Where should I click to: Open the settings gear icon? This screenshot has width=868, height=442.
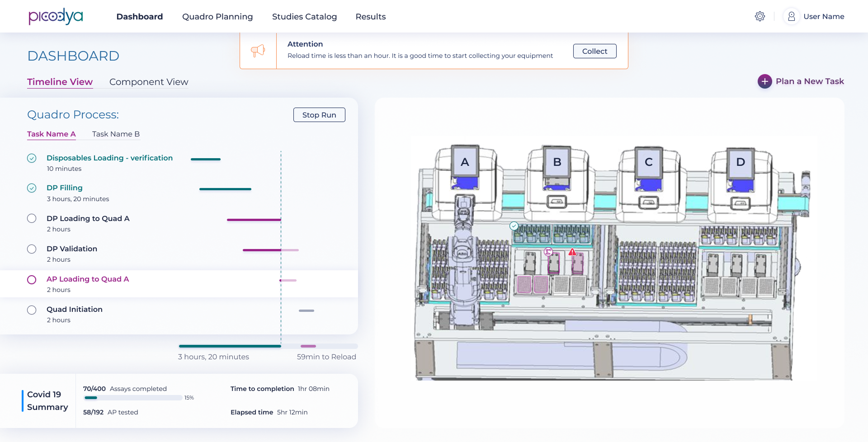pos(760,16)
